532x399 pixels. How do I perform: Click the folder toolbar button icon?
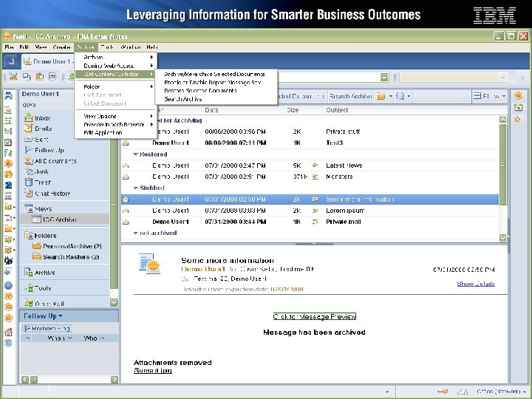pos(381,96)
